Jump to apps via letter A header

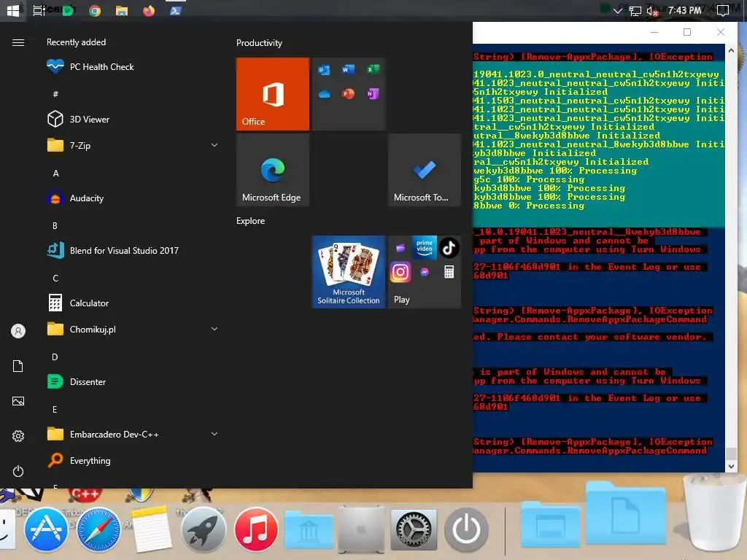(55, 174)
